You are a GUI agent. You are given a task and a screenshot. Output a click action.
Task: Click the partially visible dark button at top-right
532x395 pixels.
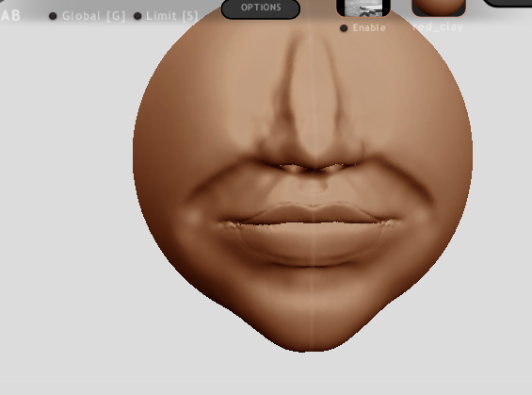[508, 3]
